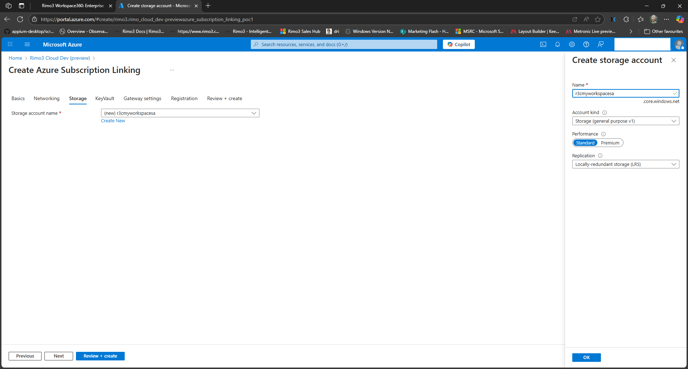
Task: Open browser workspaces icon
Action: 8,6
